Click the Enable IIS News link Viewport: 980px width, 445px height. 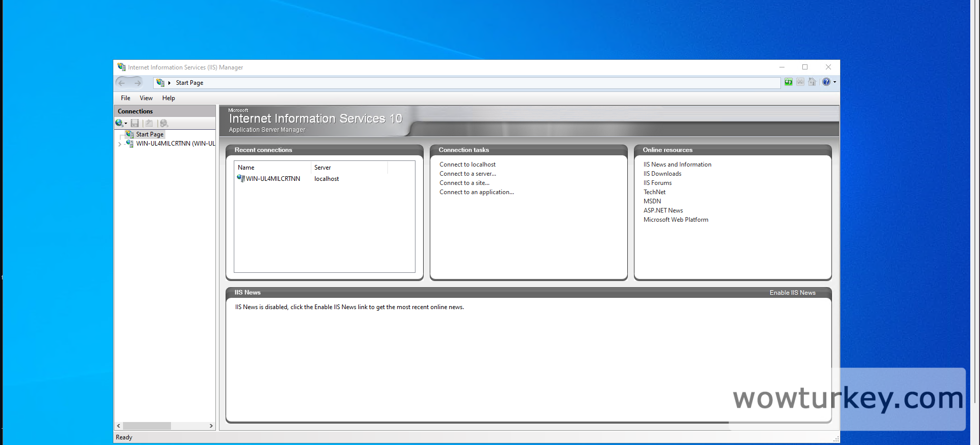point(792,293)
